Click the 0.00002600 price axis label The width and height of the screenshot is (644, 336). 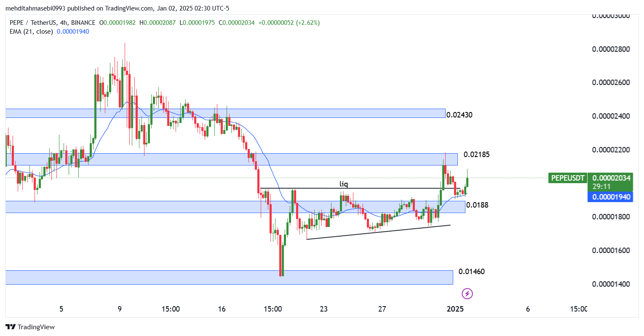pos(611,83)
